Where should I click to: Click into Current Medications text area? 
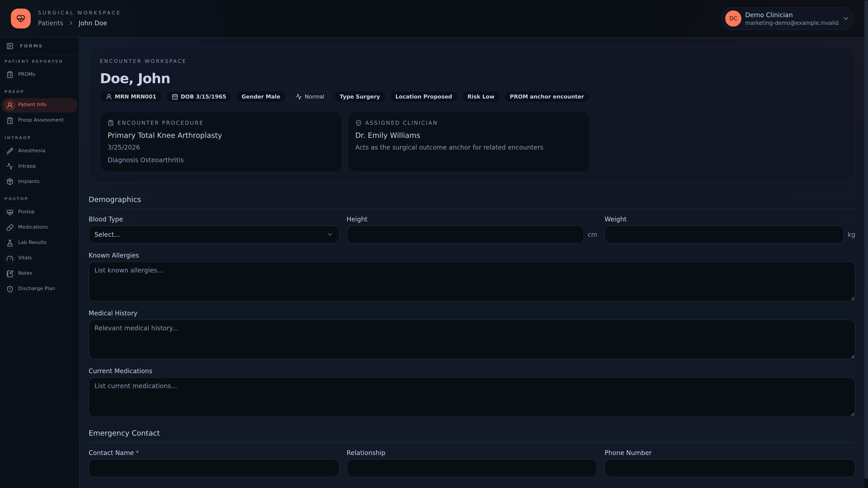click(472, 397)
